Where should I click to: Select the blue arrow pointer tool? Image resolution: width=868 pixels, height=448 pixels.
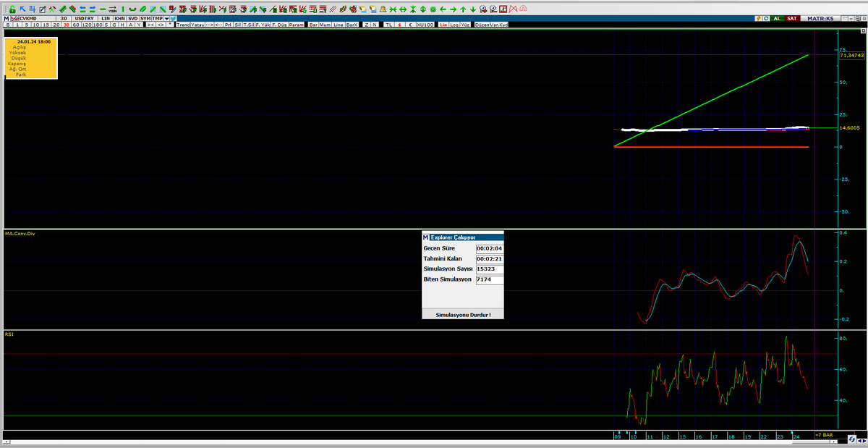(22, 9)
